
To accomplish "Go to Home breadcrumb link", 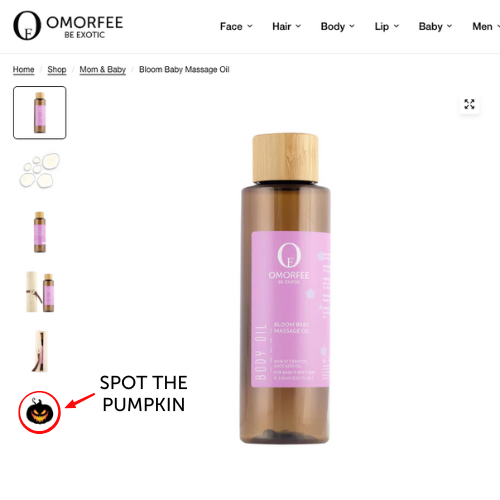I will pyautogui.click(x=23, y=69).
